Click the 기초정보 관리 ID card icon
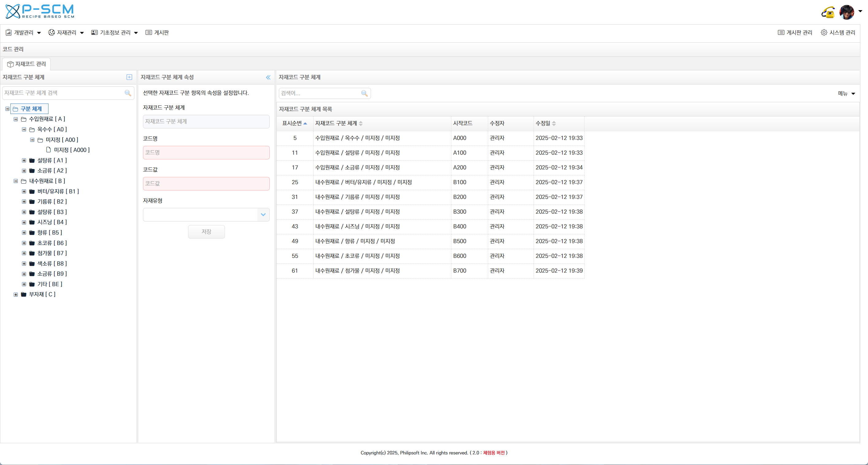 pos(95,33)
